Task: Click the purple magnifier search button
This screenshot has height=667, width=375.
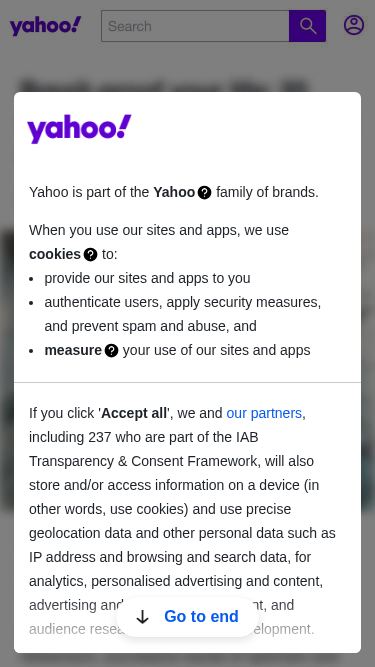Action: click(x=307, y=26)
